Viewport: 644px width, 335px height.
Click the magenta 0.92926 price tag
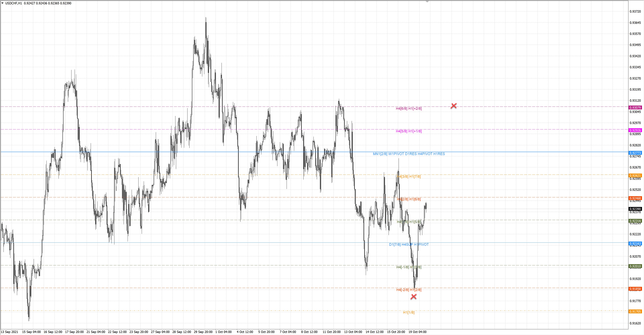pyautogui.click(x=635, y=130)
